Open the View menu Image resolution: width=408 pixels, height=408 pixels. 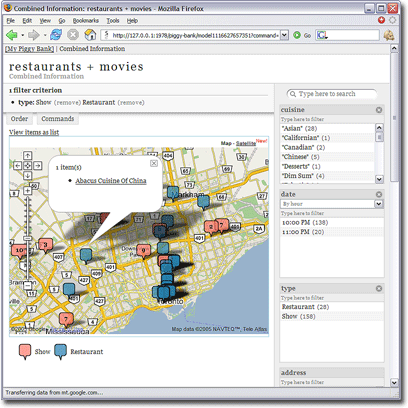(45, 21)
